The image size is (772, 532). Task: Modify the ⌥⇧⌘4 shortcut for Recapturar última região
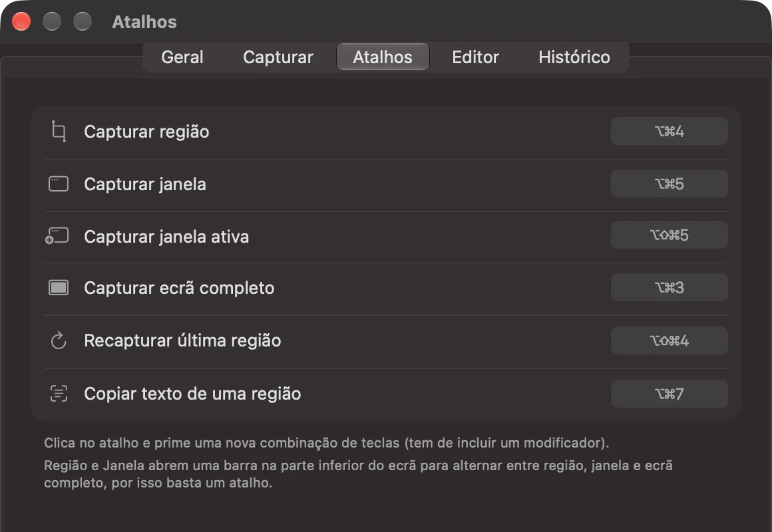(669, 340)
